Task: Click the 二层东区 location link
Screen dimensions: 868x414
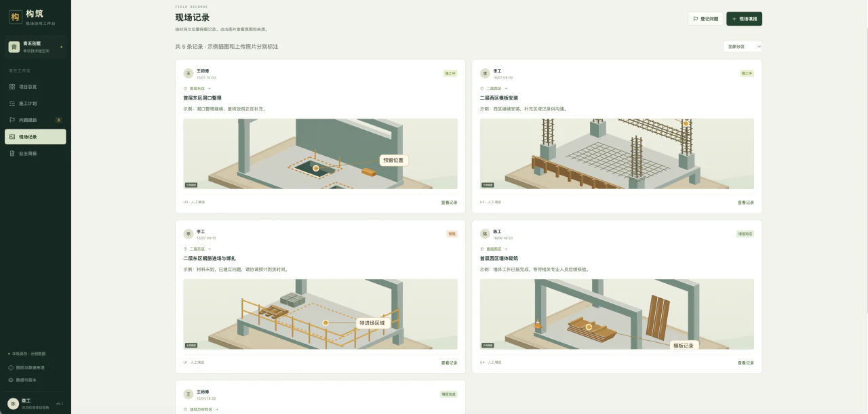Action: [197, 249]
